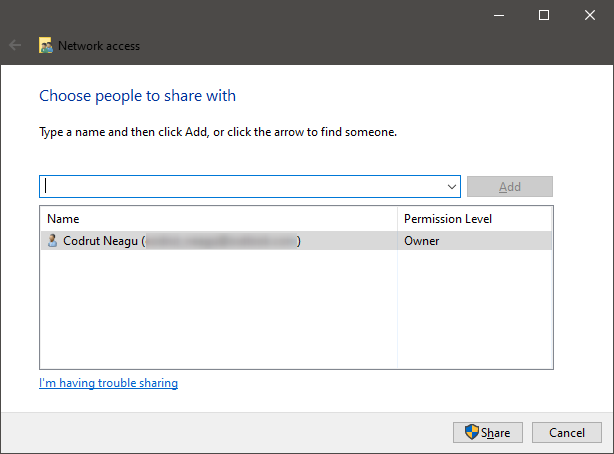The height and width of the screenshot is (454, 614).
Task: Click the "Network access" title text
Action: [x=99, y=46]
